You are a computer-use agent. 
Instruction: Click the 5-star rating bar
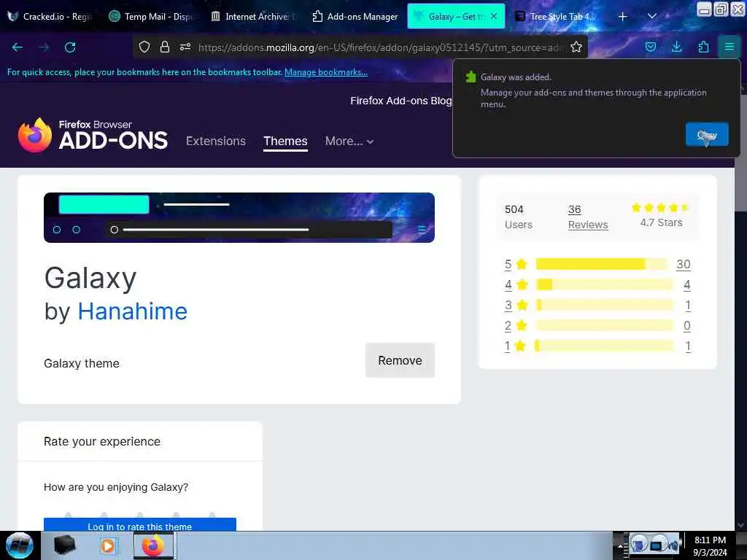601,264
